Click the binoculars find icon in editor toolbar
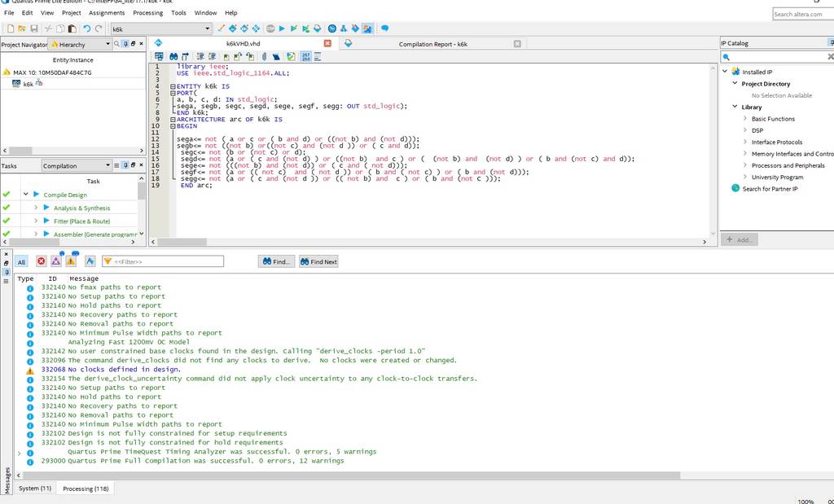The height and width of the screenshot is (504, 834). click(x=173, y=56)
